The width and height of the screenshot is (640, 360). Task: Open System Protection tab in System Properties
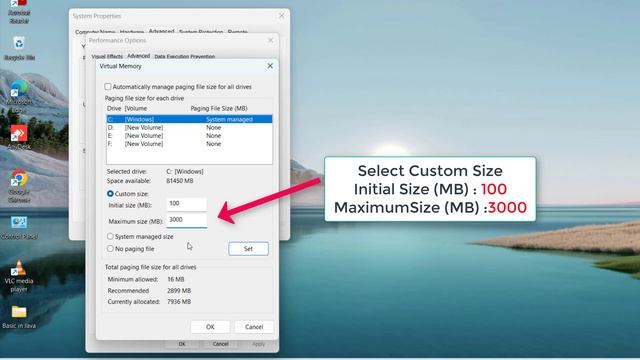[201, 32]
